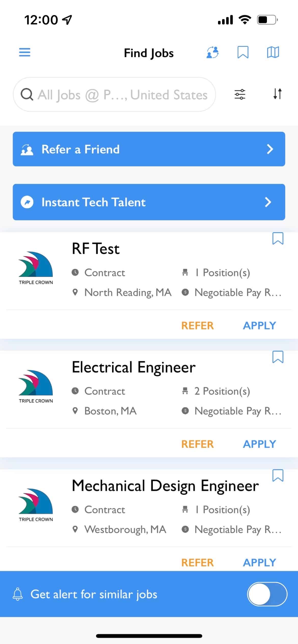Open job filter options
Screen dimensions: 298x644
240,94
